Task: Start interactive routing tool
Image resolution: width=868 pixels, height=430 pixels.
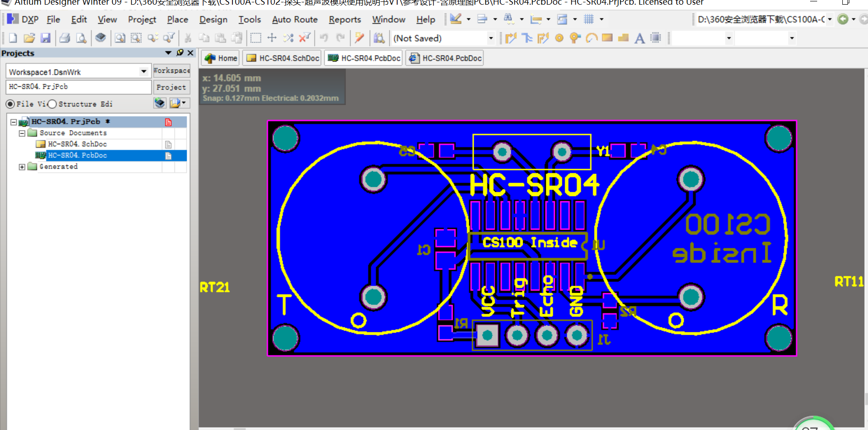Action: [x=511, y=38]
